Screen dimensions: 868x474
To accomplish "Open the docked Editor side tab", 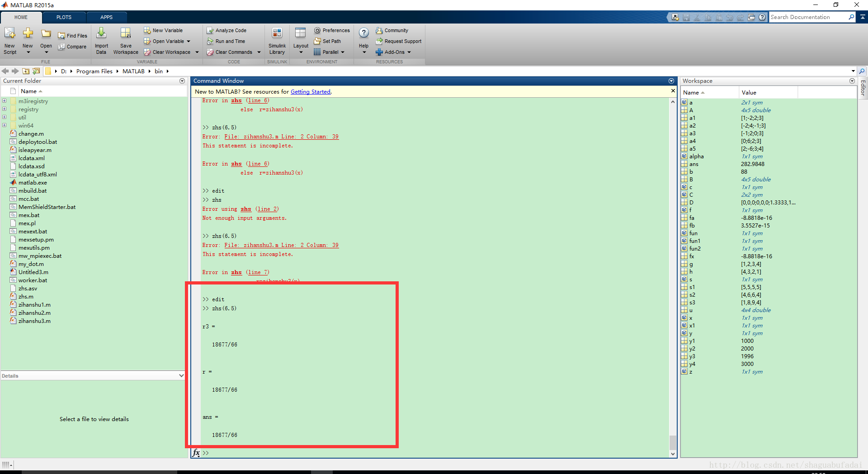I will tap(863, 88).
